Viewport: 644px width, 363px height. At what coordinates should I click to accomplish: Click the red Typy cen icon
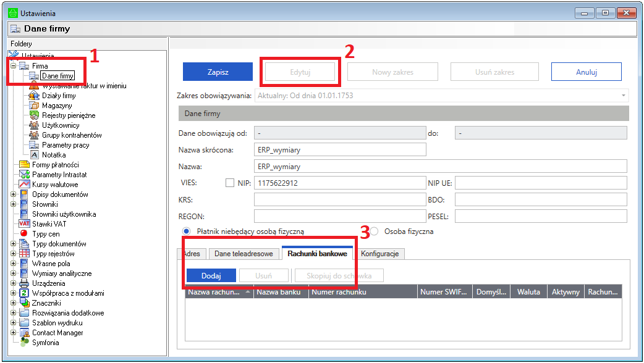(25, 234)
